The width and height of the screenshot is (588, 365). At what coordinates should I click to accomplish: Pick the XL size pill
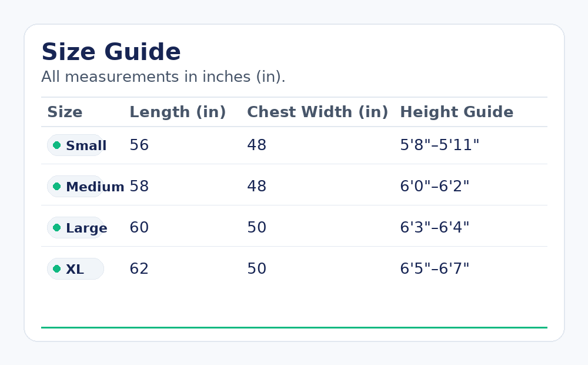pyautogui.click(x=75, y=269)
